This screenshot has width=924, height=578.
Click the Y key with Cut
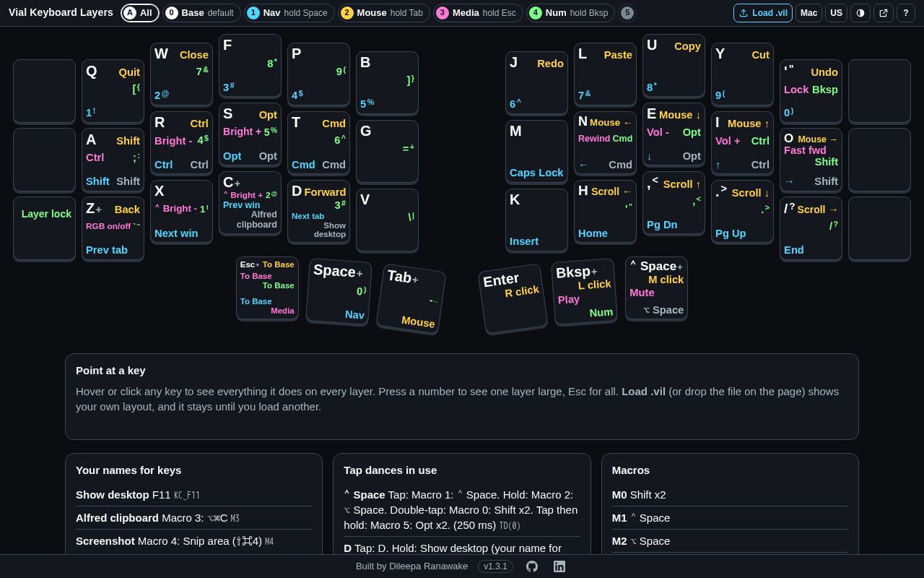point(742,74)
